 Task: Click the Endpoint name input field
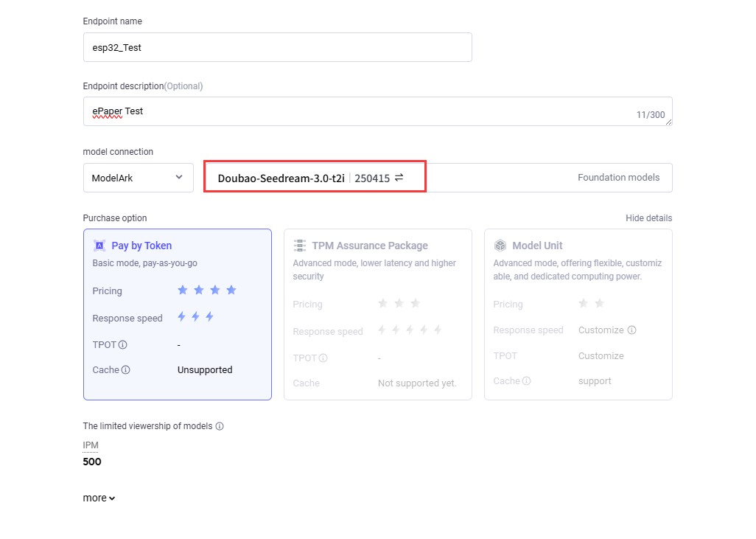point(277,47)
